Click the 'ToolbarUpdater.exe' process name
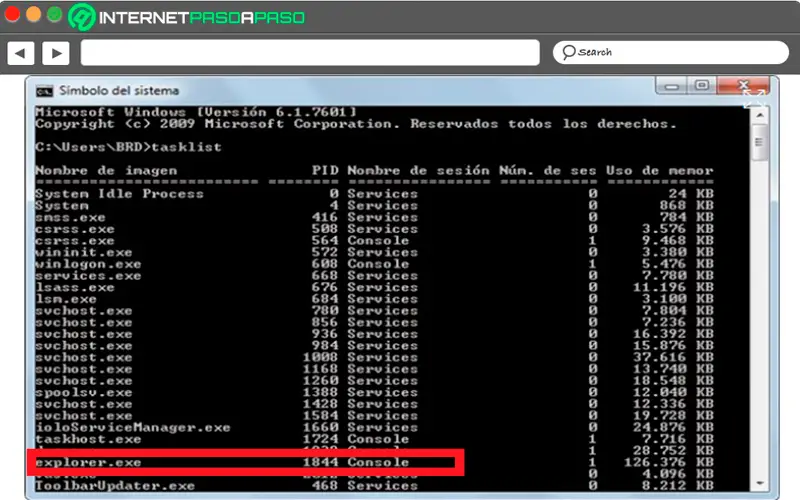Image resolution: width=800 pixels, height=500 pixels. pyautogui.click(x=115, y=486)
